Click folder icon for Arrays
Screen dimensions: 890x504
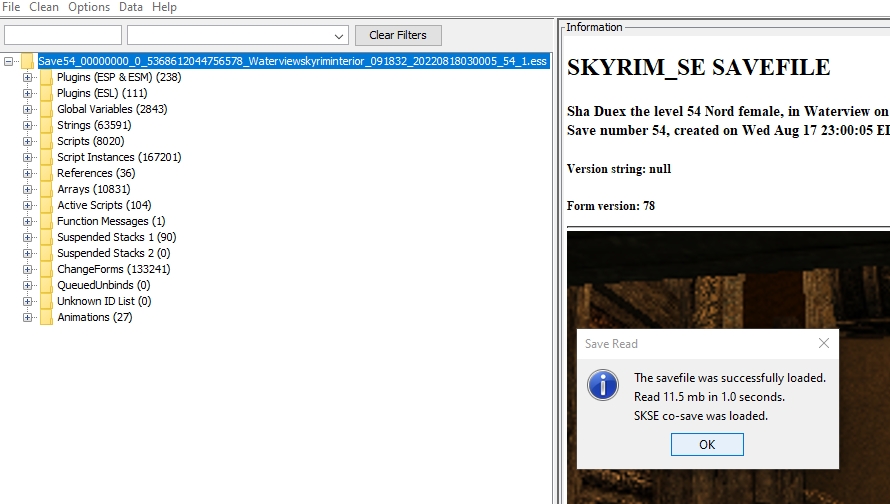click(x=47, y=189)
